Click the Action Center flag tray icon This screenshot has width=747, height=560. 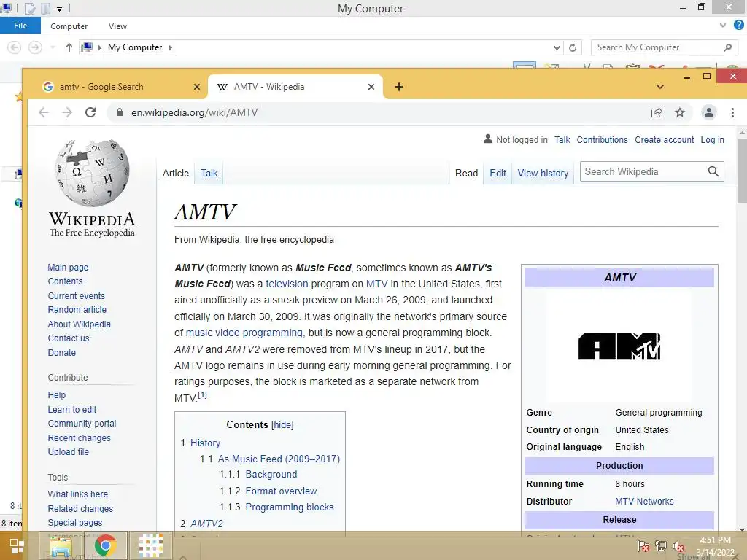tap(643, 547)
